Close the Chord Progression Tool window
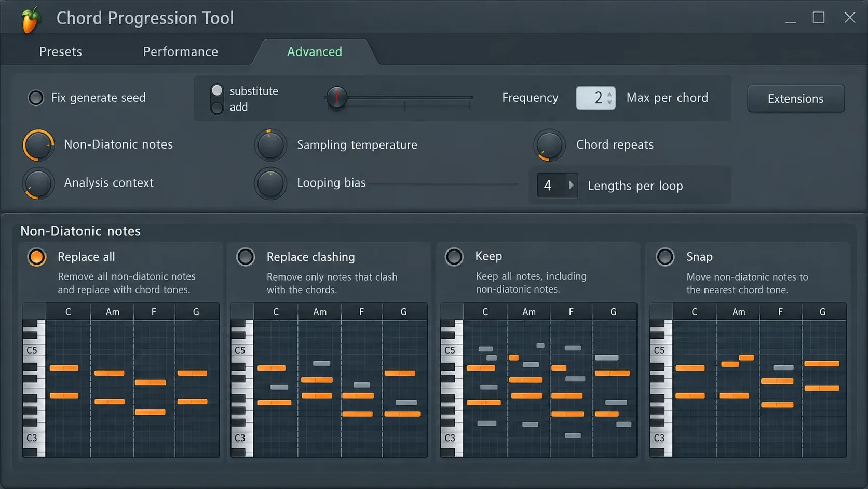 point(850,18)
